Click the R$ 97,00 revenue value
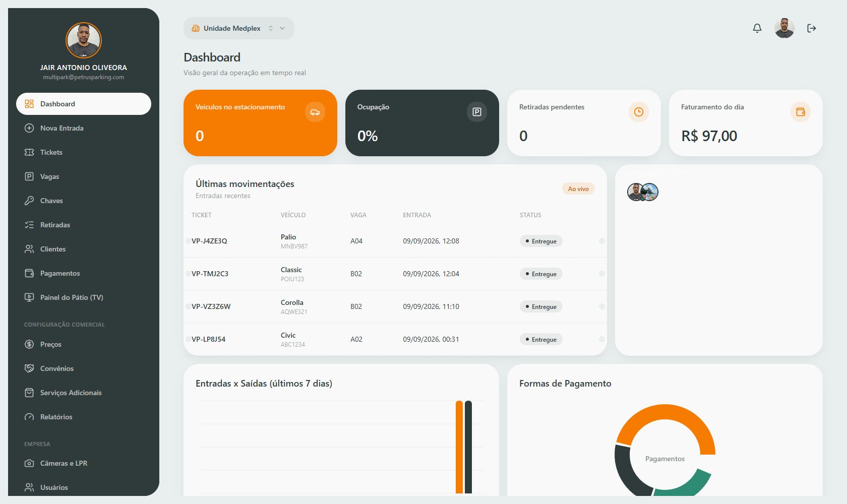847x504 pixels. tap(709, 136)
